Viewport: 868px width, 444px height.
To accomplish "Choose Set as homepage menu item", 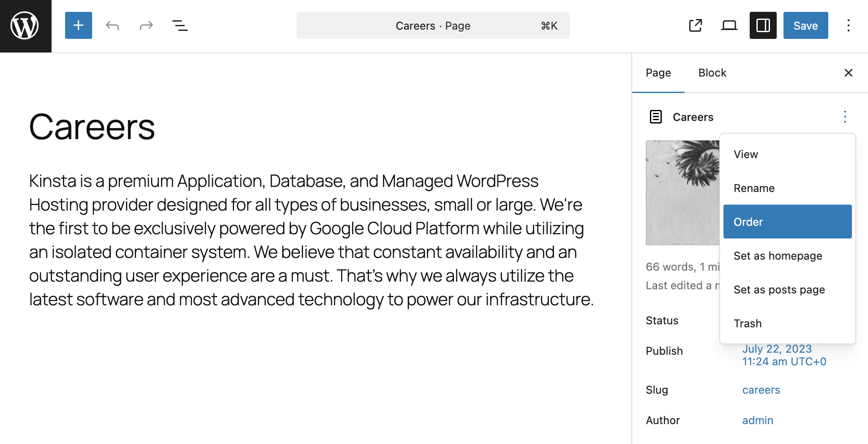I will coord(778,255).
